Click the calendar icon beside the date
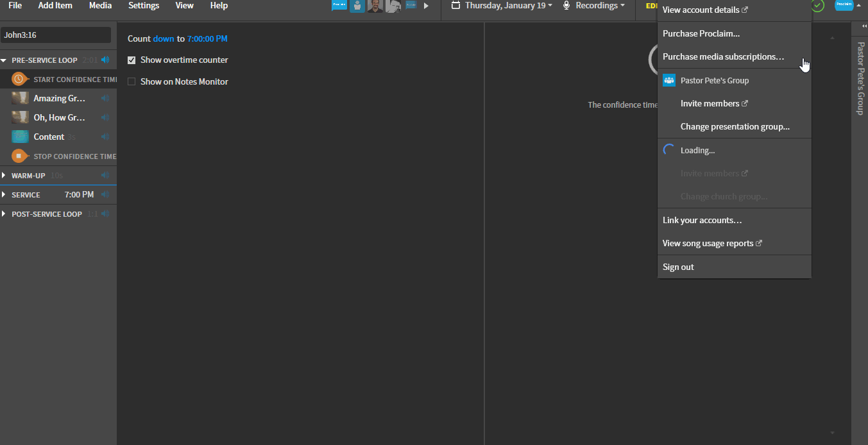 pyautogui.click(x=456, y=6)
